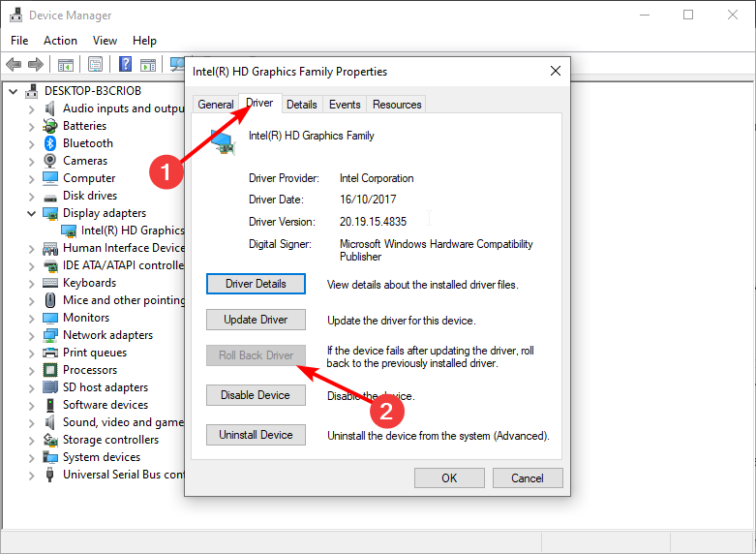The image size is (756, 554).
Task: Click Show/Hide Action Pane toolbar icon
Action: pyautogui.click(x=148, y=64)
